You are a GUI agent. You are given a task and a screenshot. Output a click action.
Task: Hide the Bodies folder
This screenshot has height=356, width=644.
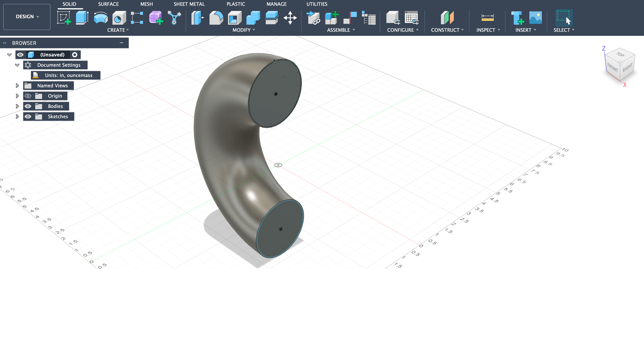point(28,106)
